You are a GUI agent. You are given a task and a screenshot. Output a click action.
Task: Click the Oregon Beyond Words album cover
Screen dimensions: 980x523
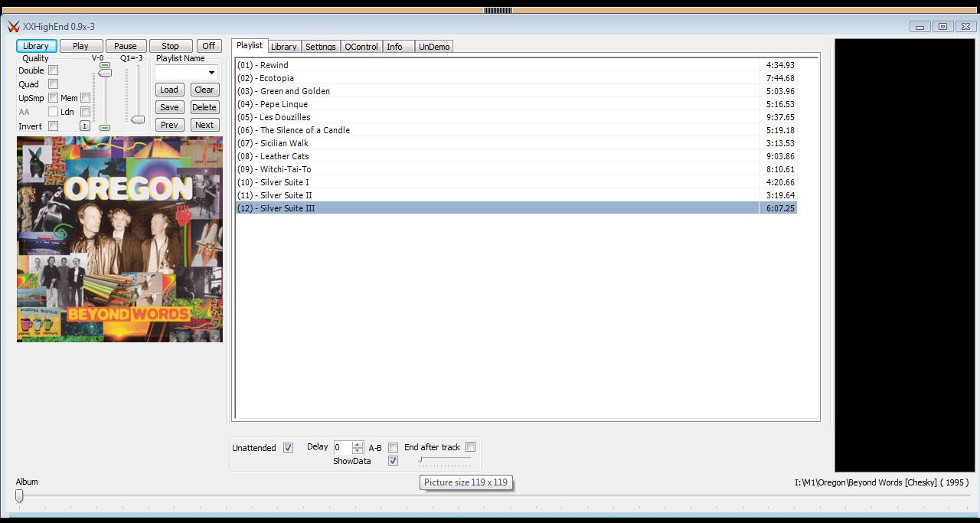[x=119, y=239]
